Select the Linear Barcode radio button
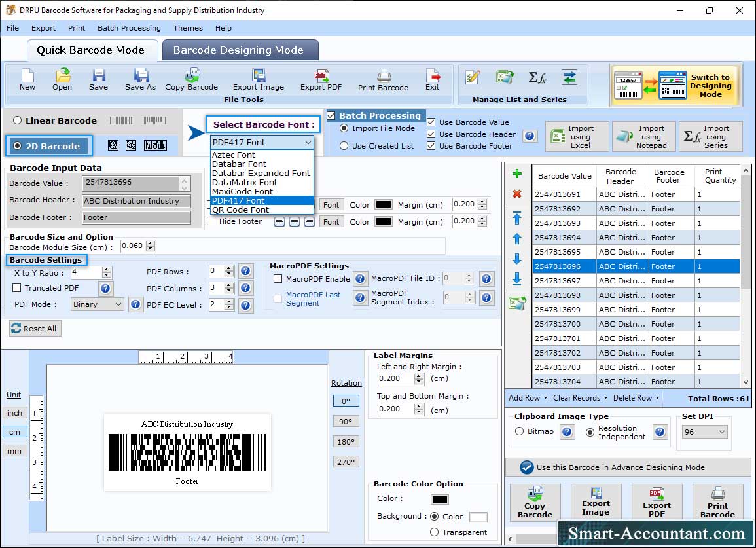This screenshot has height=548, width=756. pos(18,120)
